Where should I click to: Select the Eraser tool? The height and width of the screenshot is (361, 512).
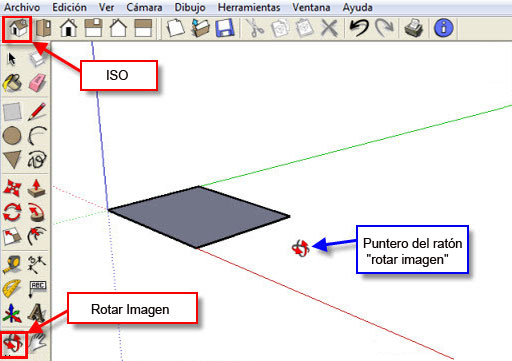(x=37, y=82)
